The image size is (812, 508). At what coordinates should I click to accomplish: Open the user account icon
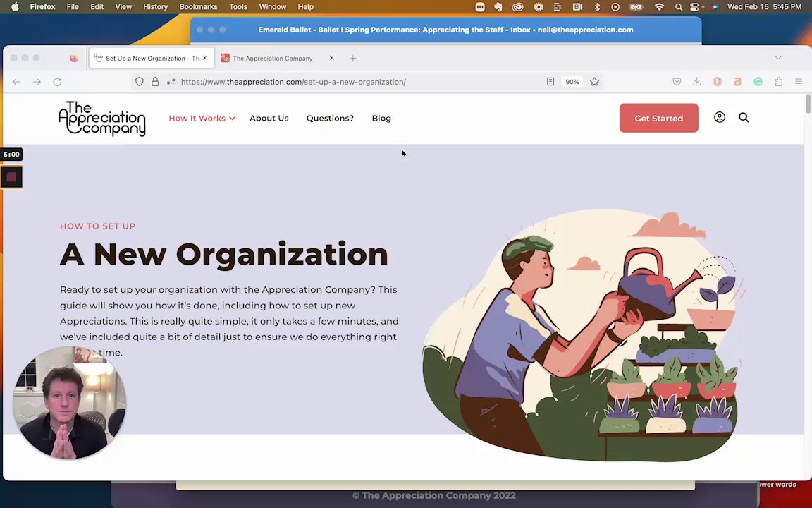tap(719, 117)
